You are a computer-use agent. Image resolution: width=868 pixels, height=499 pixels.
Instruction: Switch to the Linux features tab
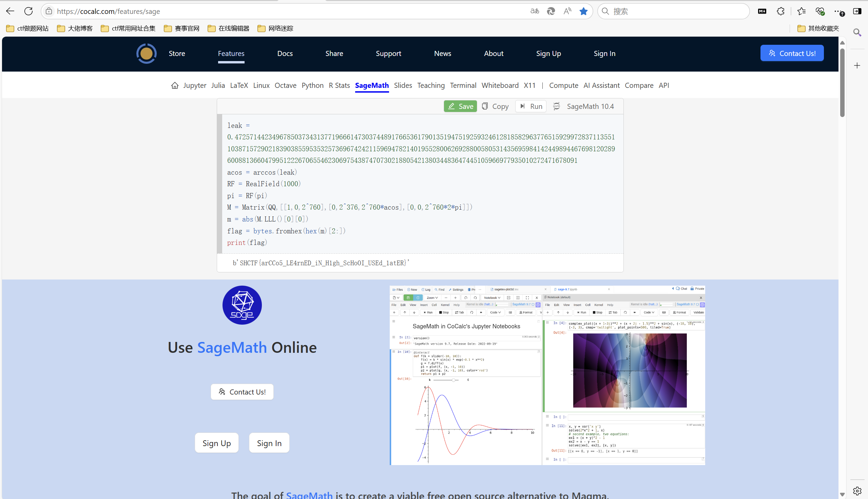click(x=261, y=85)
